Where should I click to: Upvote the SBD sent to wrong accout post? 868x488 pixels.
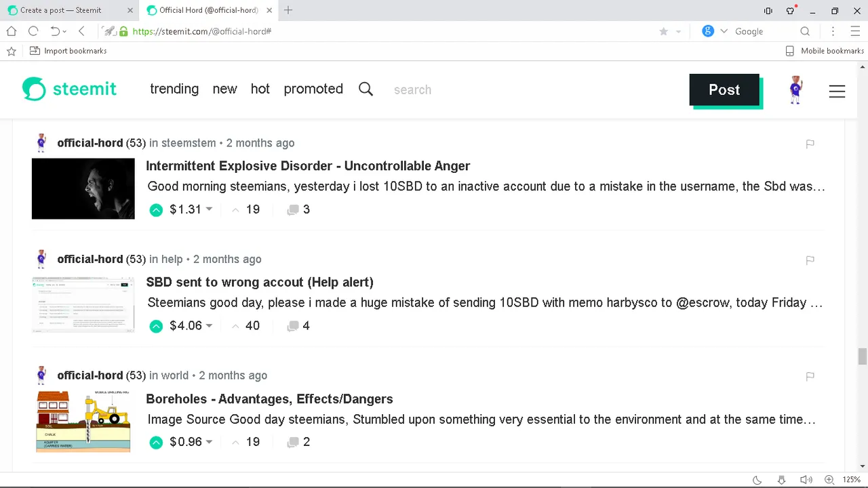click(156, 326)
